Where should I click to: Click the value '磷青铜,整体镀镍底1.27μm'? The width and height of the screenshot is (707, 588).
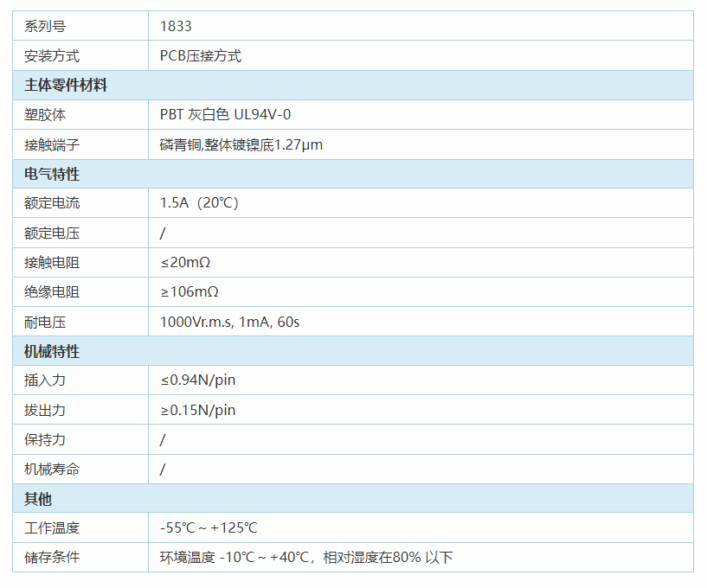click(x=241, y=144)
